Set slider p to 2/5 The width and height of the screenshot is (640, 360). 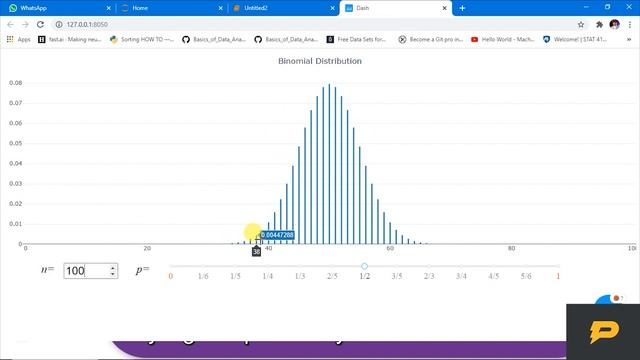point(332,276)
